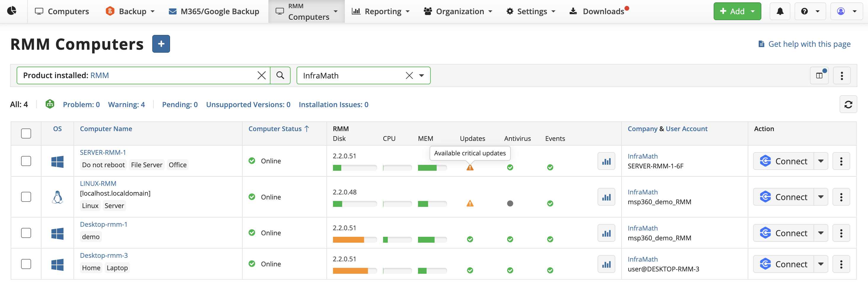The height and width of the screenshot is (293, 868).
Task: Open the column settings grid icon
Action: pos(819,75)
